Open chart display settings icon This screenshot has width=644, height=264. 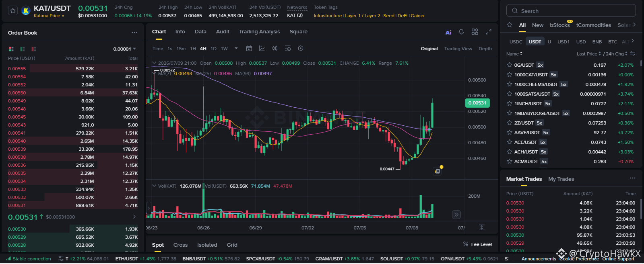pos(288,48)
